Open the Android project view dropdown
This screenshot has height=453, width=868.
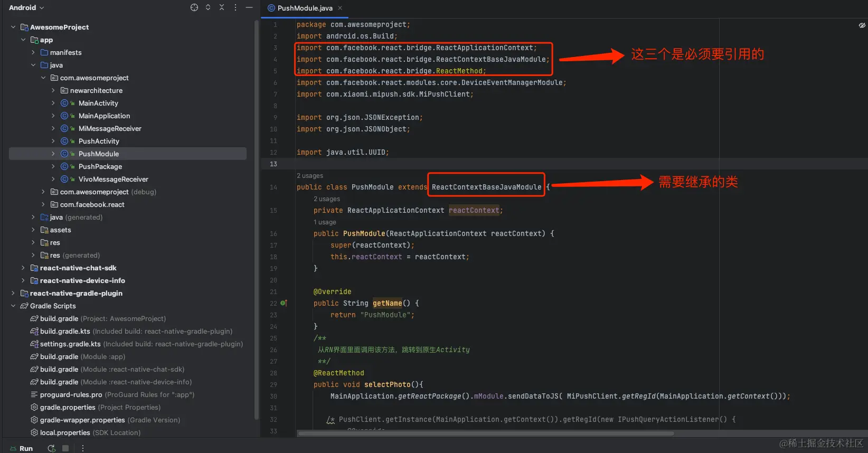[x=26, y=7]
